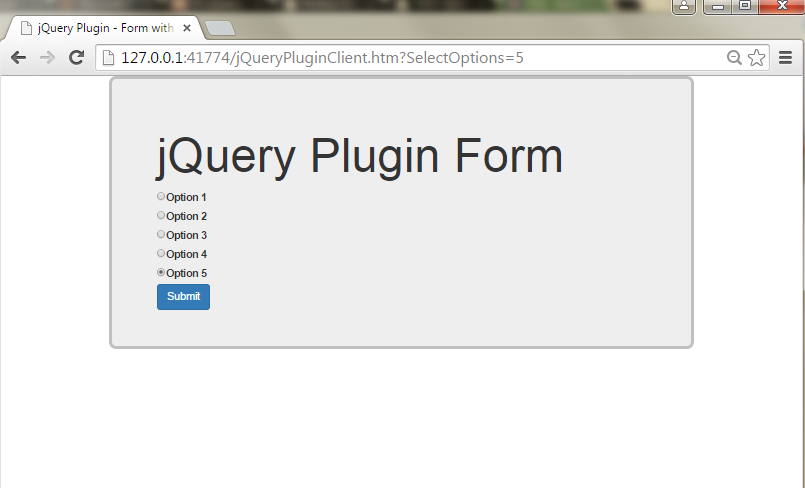
Task: Click the page icon in address bar
Action: pos(108,57)
